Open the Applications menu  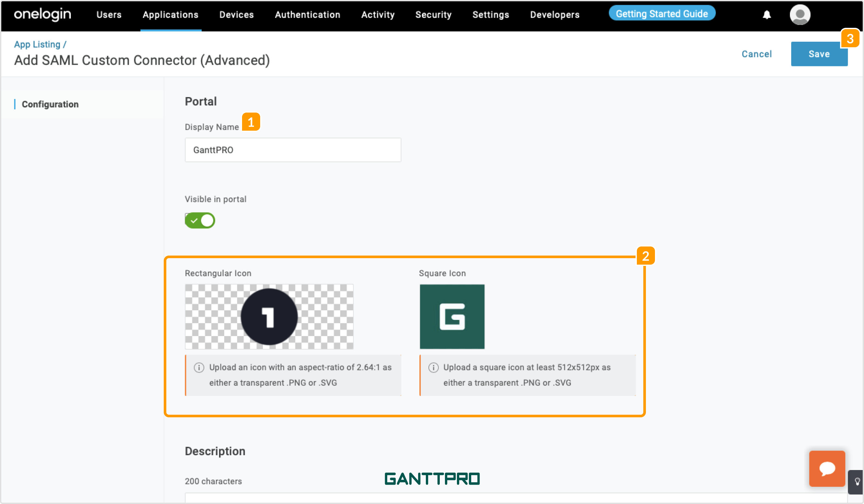pos(171,15)
